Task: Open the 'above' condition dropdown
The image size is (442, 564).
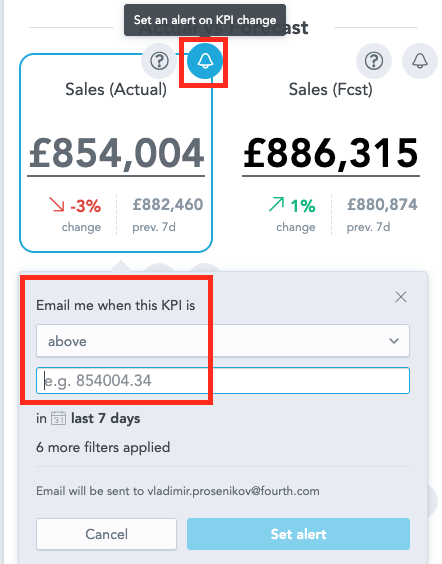Action: (223, 341)
